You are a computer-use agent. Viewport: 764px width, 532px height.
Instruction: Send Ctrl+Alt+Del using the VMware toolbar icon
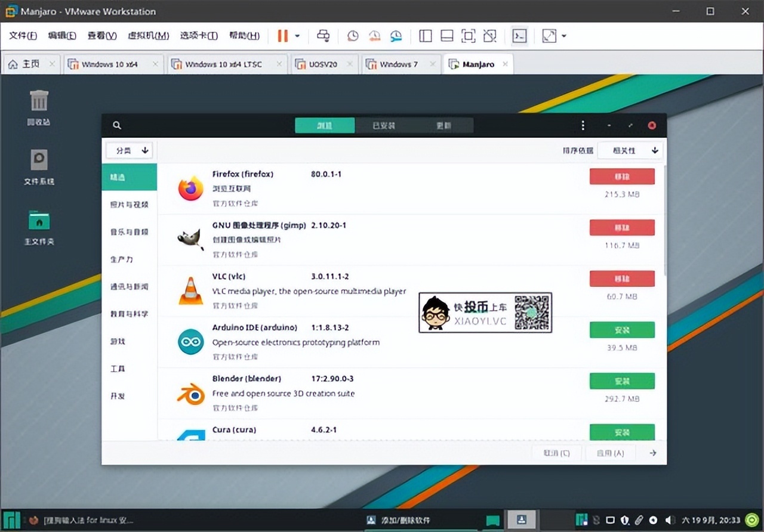323,36
